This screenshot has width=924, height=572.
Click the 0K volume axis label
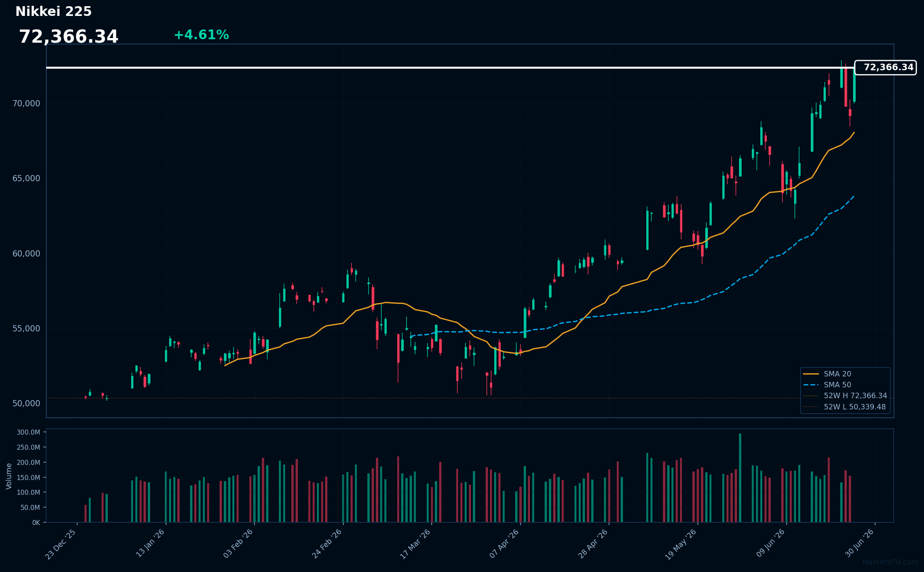click(x=36, y=523)
